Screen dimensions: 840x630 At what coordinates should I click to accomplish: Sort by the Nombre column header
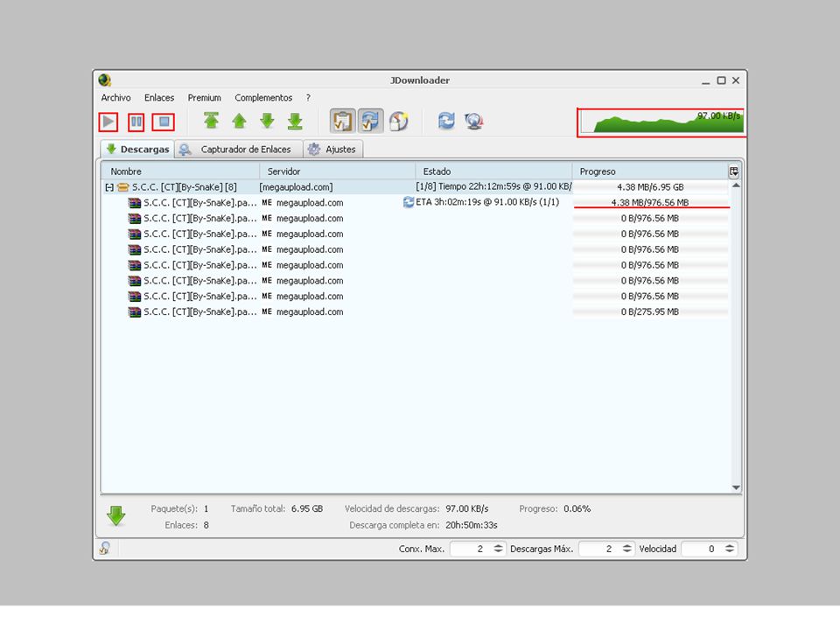tap(180, 171)
